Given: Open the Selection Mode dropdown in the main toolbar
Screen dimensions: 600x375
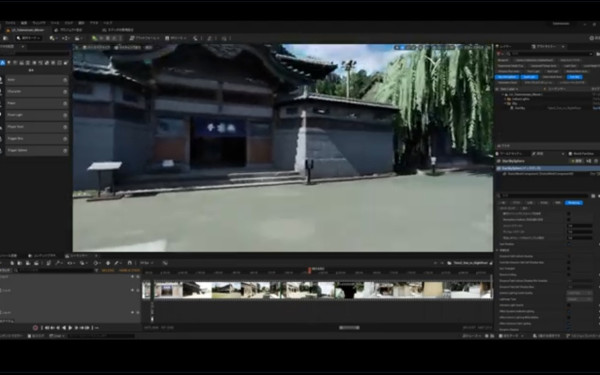Looking at the screenshot, I should click(29, 38).
